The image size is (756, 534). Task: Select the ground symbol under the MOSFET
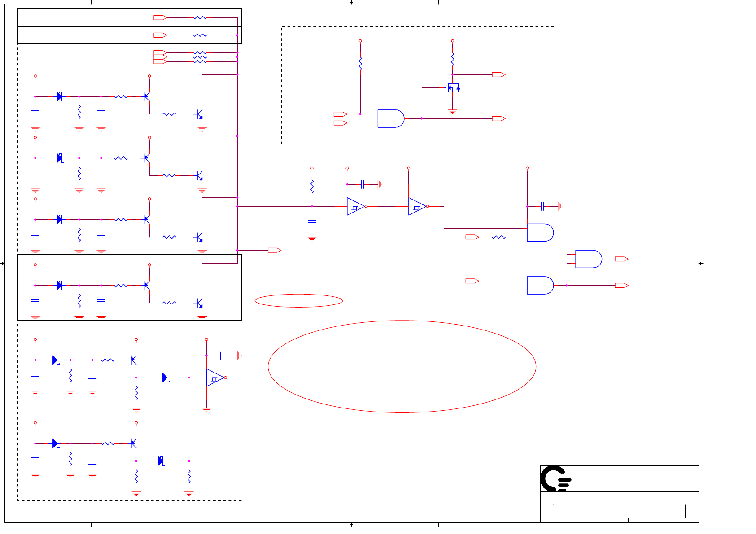(453, 111)
